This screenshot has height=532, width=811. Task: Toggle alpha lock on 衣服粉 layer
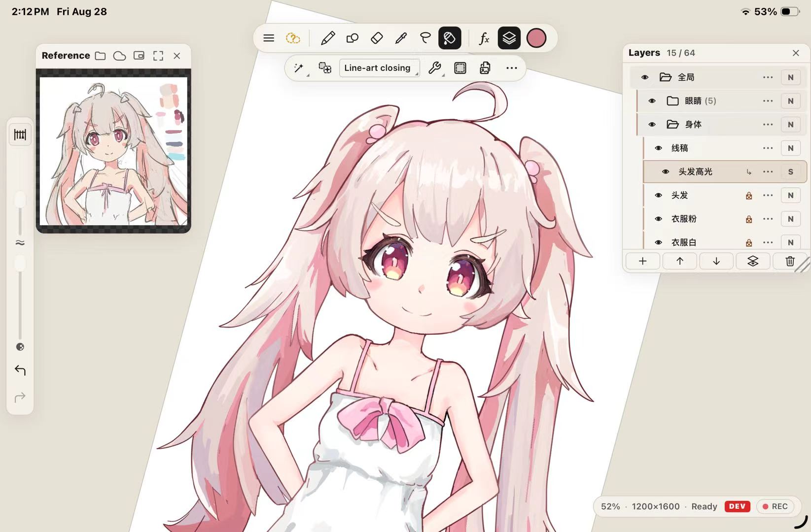[749, 219]
